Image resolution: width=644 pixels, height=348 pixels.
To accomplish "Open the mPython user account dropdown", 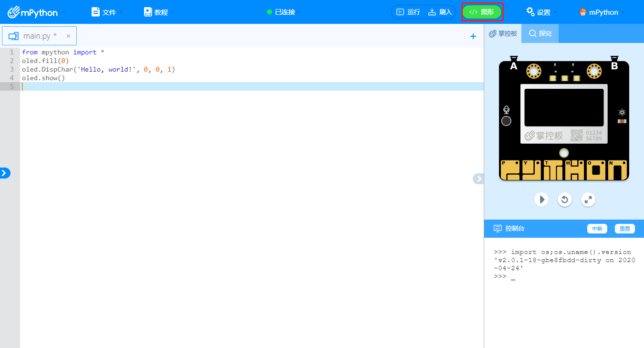I will (x=602, y=12).
